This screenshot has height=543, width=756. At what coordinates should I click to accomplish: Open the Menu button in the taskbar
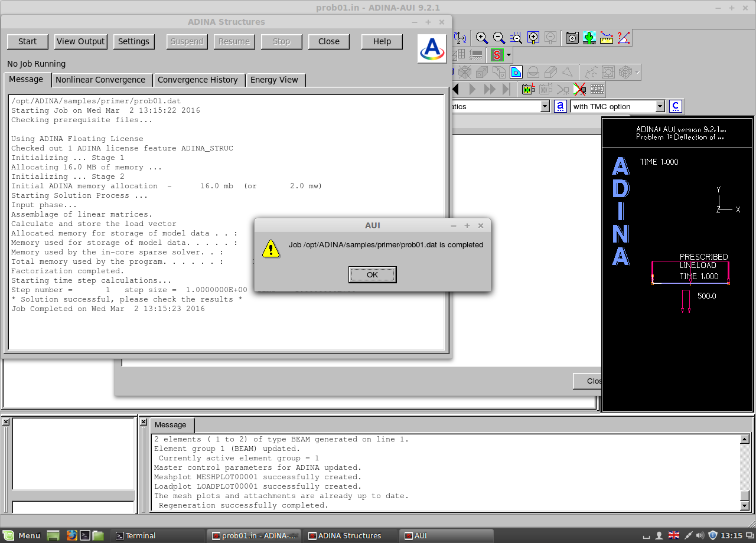click(22, 535)
